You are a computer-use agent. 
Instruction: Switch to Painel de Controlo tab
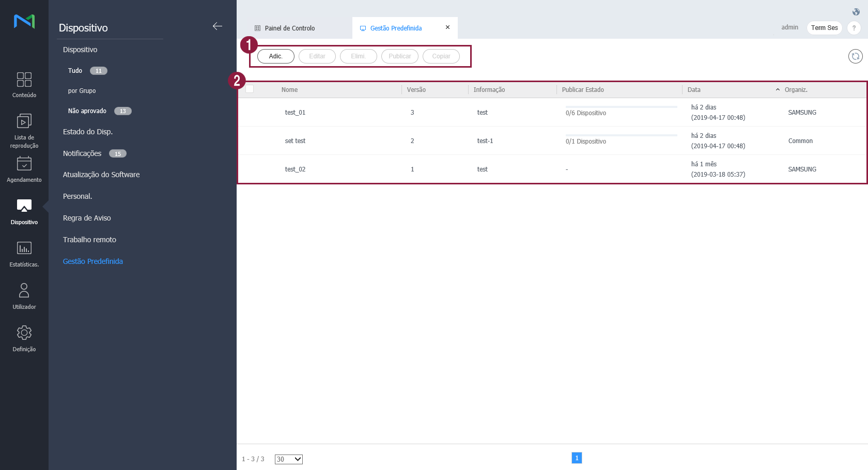(289, 28)
